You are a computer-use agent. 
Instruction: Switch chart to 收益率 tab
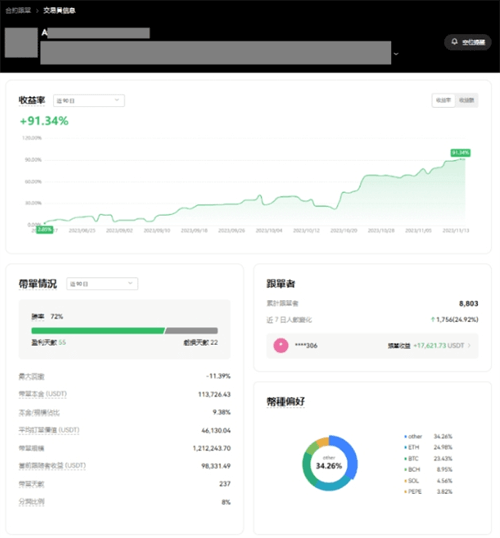click(x=443, y=100)
